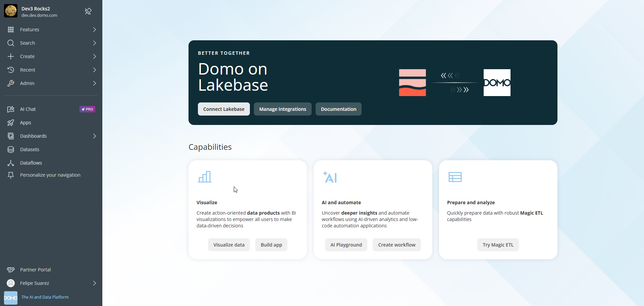Expand the Dashboards submenu chevron
Viewport: 644px width, 306px height.
(95, 136)
